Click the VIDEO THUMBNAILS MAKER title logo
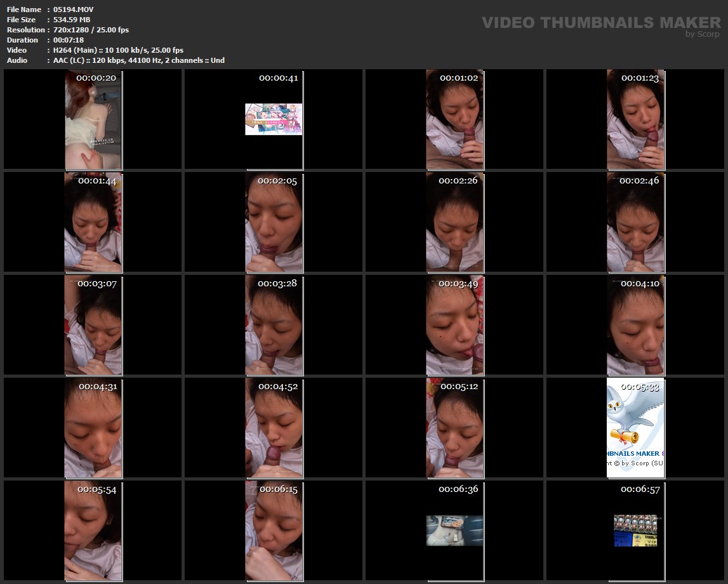This screenshot has width=728, height=584. point(600,23)
